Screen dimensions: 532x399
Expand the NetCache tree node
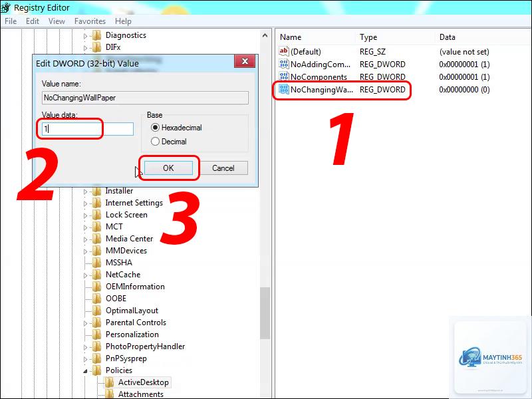pyautogui.click(x=85, y=275)
